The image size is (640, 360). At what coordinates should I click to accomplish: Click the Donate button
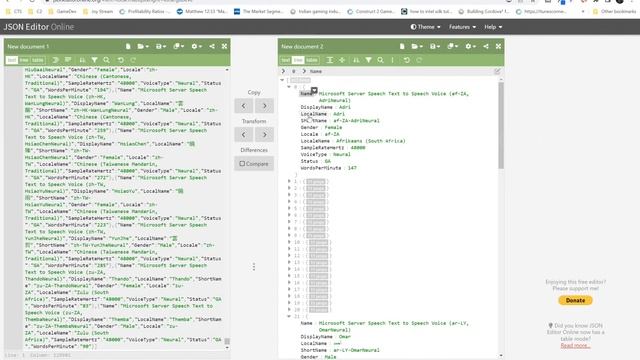pyautogui.click(x=575, y=300)
